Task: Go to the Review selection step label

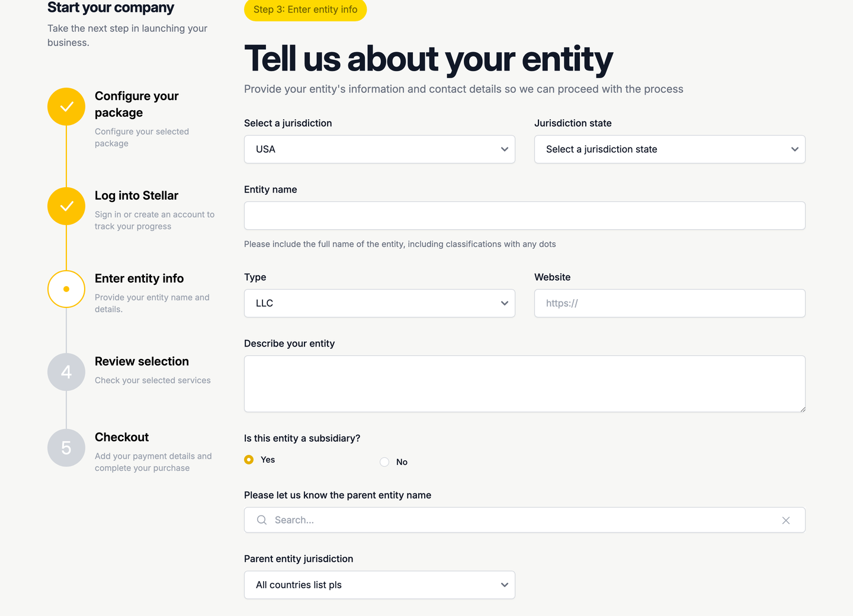Action: tap(142, 361)
